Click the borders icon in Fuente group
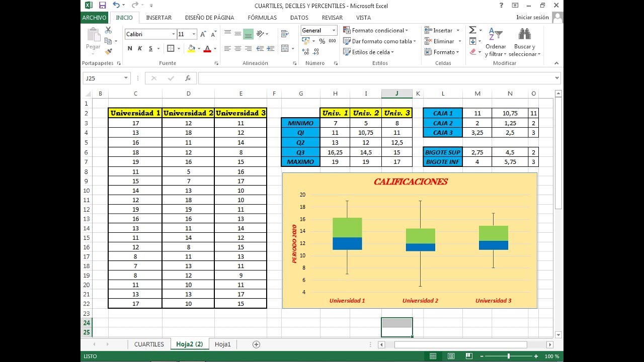This screenshot has width=644, height=362. [170, 49]
